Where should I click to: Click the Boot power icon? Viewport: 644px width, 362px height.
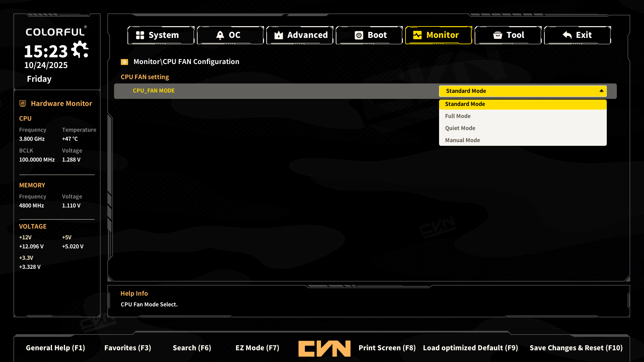point(359,35)
